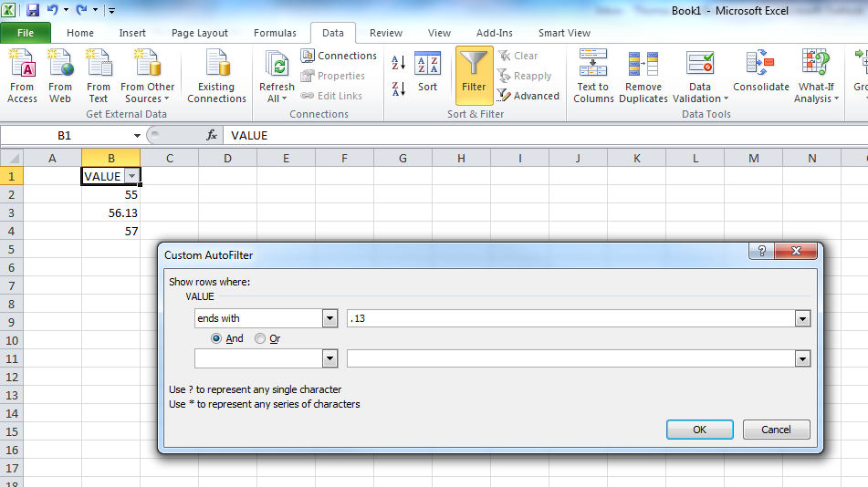The height and width of the screenshot is (487, 868).
Task: Click the insert function fx button
Action: point(212,135)
